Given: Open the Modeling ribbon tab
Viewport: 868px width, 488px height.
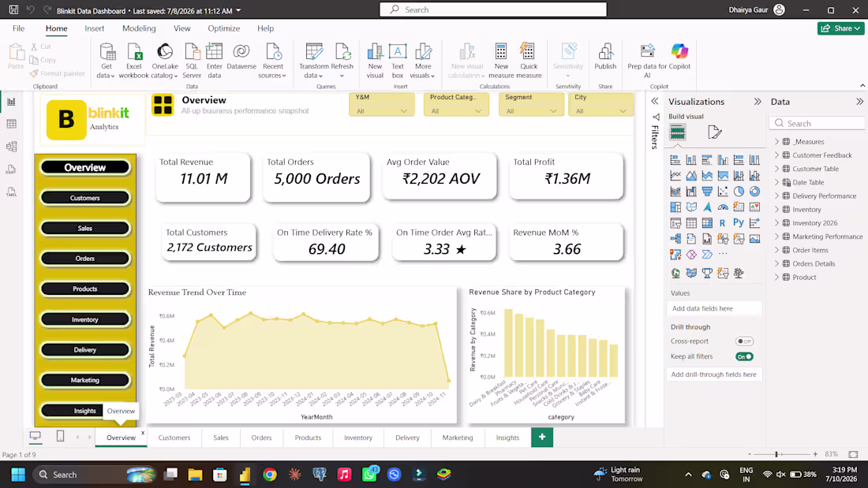Looking at the screenshot, I should click(x=139, y=28).
